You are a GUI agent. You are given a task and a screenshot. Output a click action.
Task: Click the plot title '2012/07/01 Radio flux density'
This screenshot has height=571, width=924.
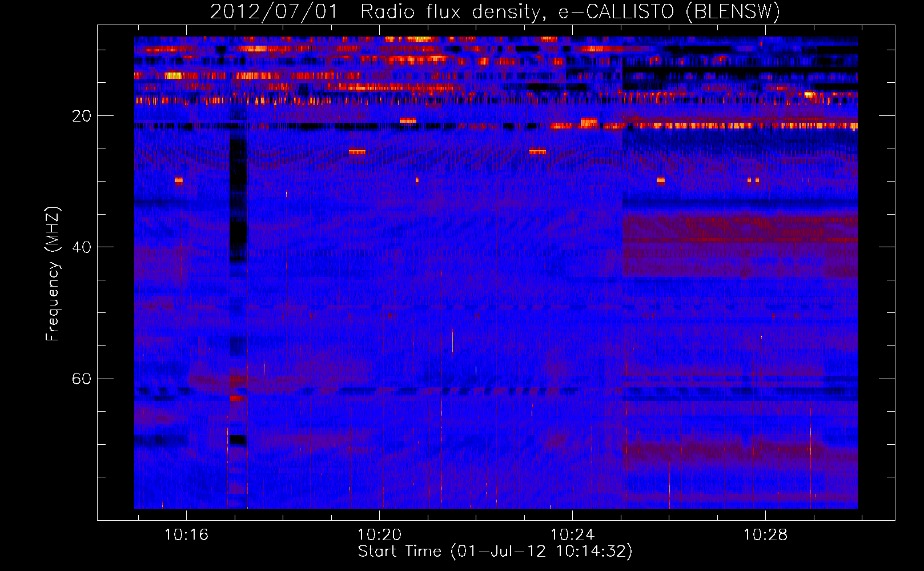495,11
